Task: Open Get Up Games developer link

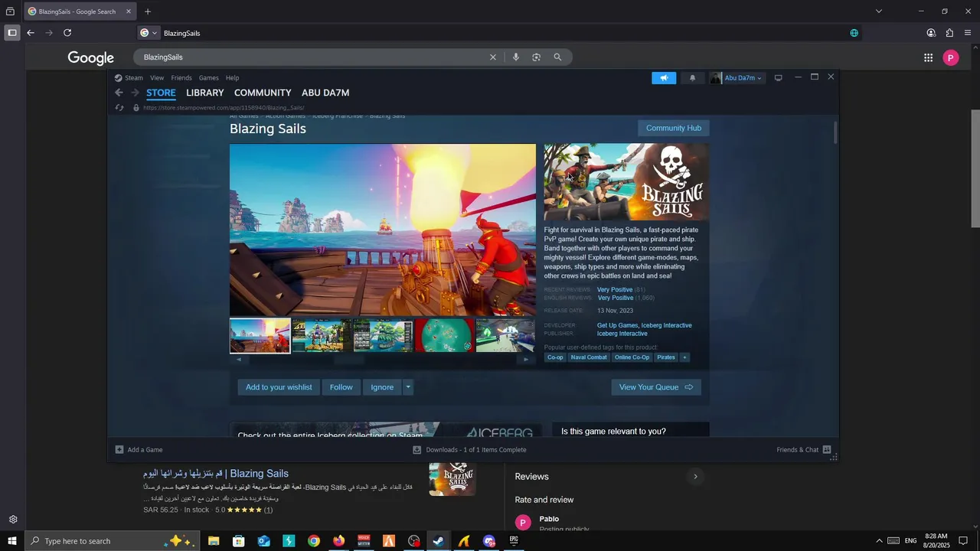Action: pos(617,325)
